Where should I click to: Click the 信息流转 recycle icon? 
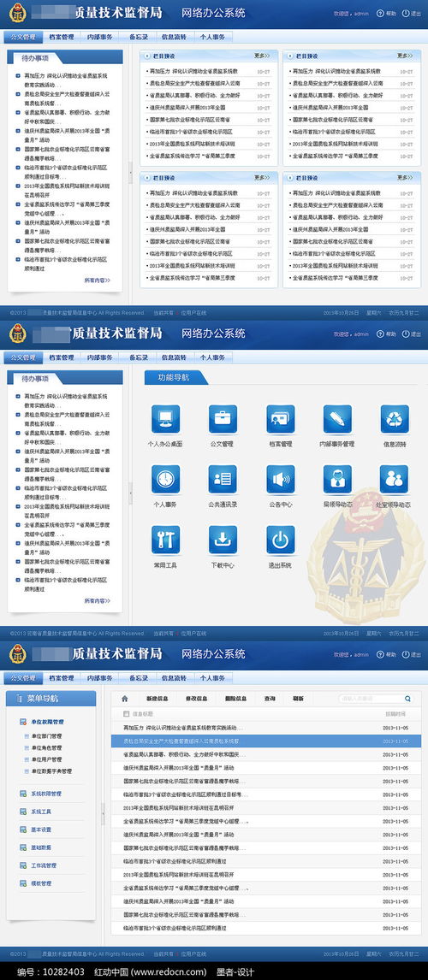(x=395, y=419)
